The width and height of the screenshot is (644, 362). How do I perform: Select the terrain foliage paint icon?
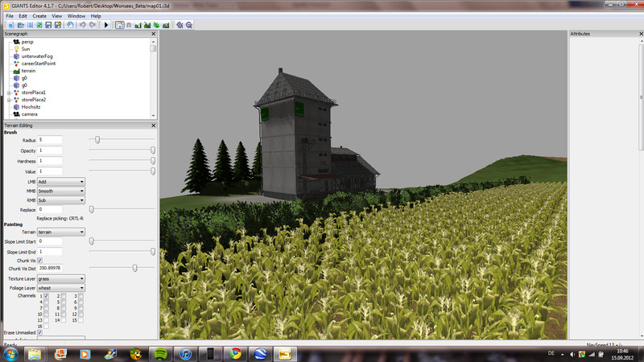156,25
